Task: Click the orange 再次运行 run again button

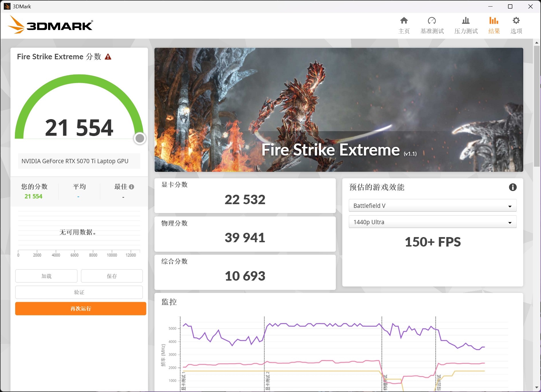Action: tap(81, 309)
